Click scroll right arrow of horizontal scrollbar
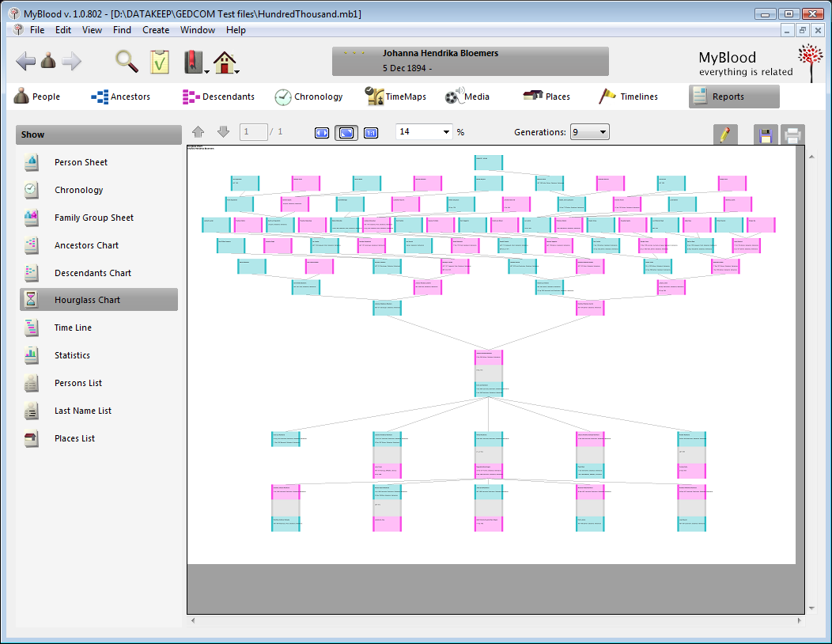Viewport: 832px width, 644px height. pyautogui.click(x=799, y=620)
